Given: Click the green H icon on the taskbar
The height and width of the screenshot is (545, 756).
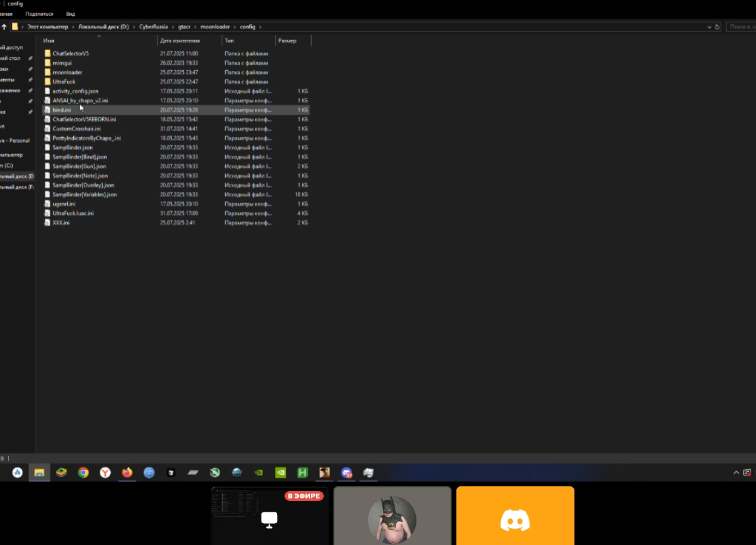Looking at the screenshot, I should (303, 472).
